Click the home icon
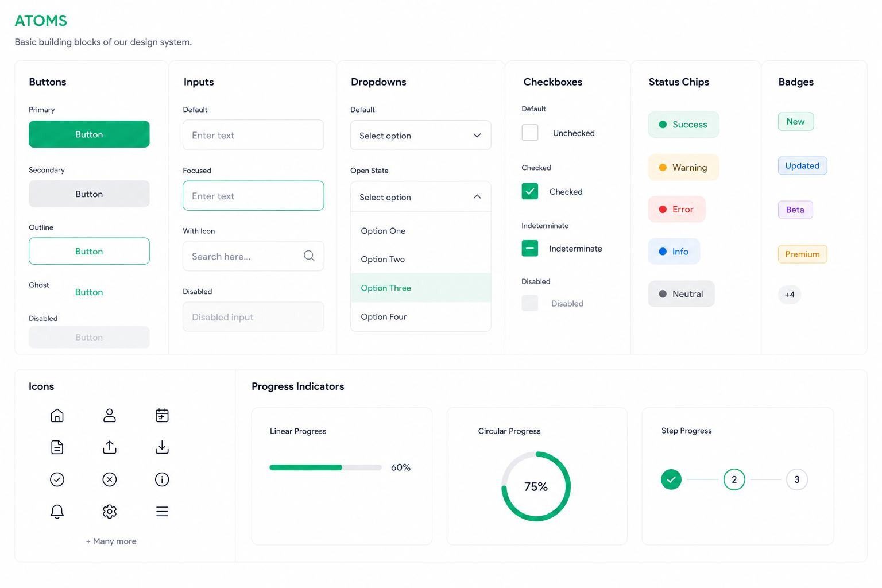 (x=57, y=415)
